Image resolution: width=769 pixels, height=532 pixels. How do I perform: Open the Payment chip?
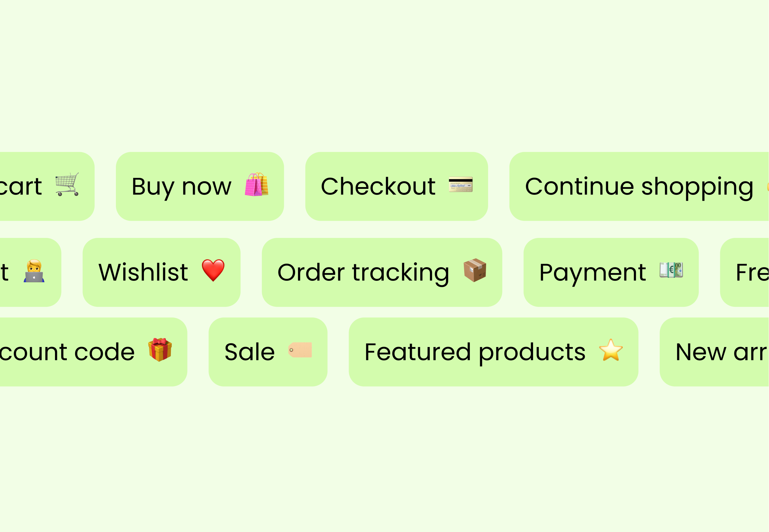[611, 272]
